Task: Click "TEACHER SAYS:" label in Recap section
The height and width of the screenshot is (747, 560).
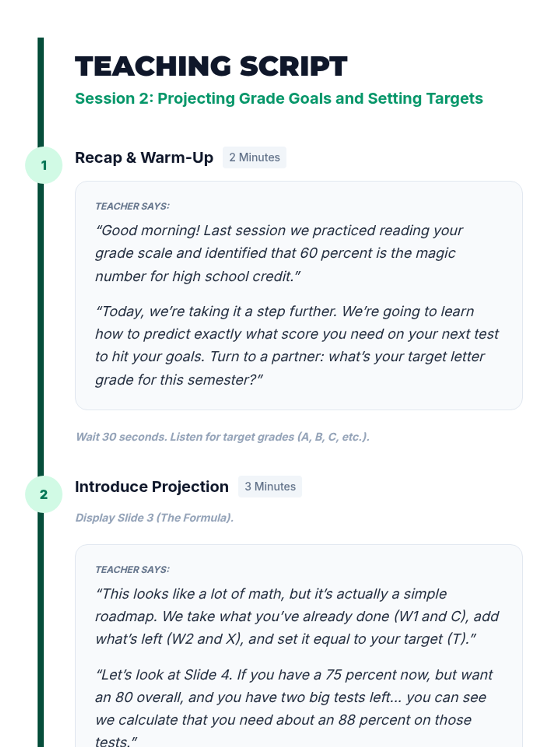Action: (x=133, y=206)
